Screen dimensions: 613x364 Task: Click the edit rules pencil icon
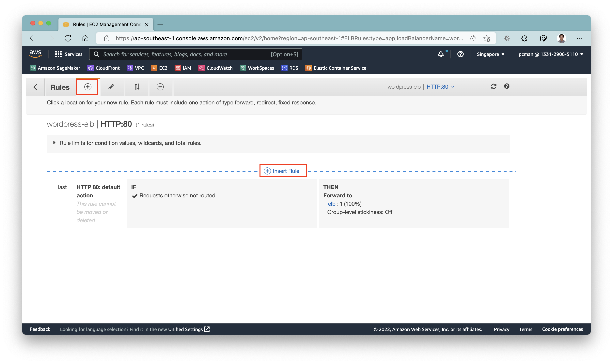(x=111, y=87)
